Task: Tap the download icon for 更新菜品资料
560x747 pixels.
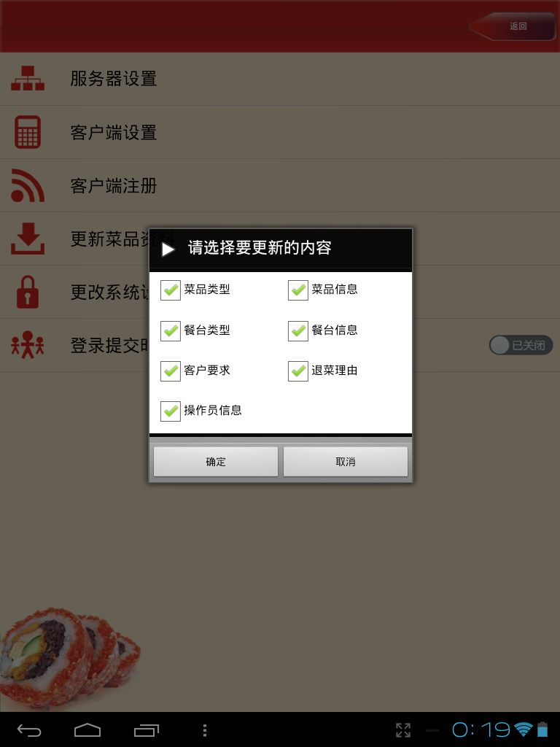Action: [28, 239]
